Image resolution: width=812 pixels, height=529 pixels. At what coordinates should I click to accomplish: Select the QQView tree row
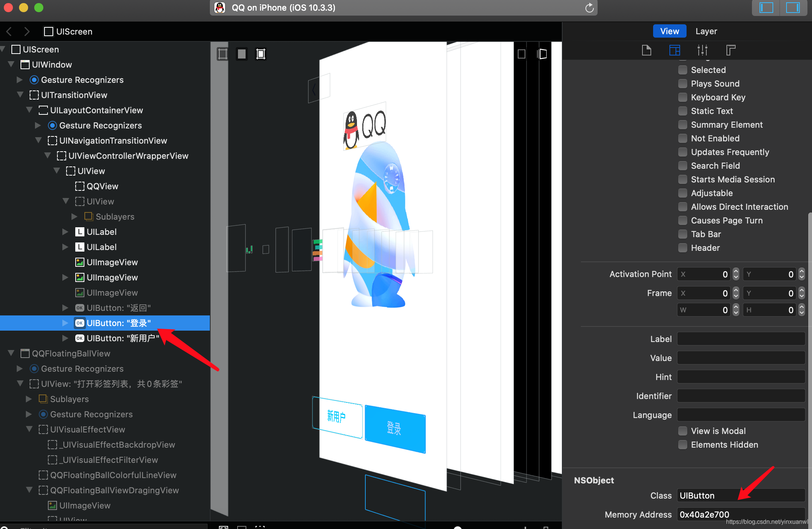coord(105,186)
